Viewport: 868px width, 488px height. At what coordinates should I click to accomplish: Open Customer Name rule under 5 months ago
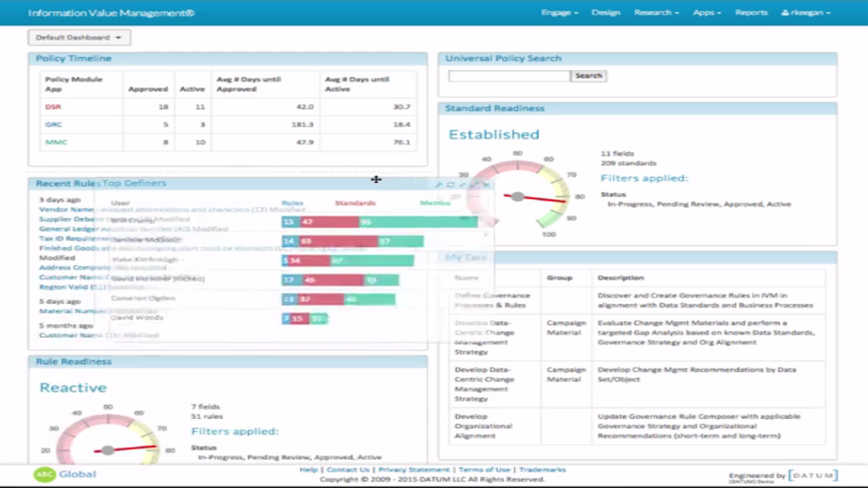pos(71,336)
